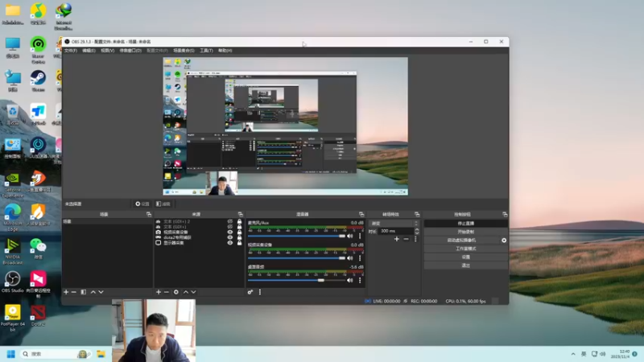Move source up with arrow icon
Image resolution: width=644 pixels, height=362 pixels.
186,292
